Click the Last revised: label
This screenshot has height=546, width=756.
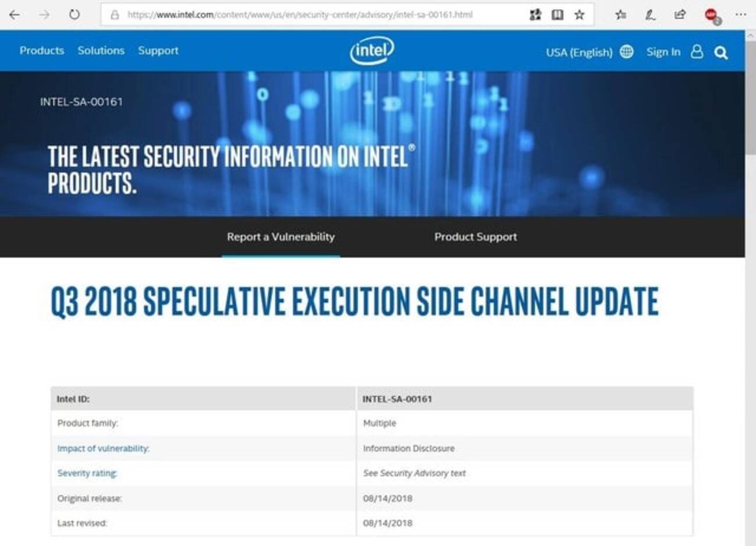[82, 523]
